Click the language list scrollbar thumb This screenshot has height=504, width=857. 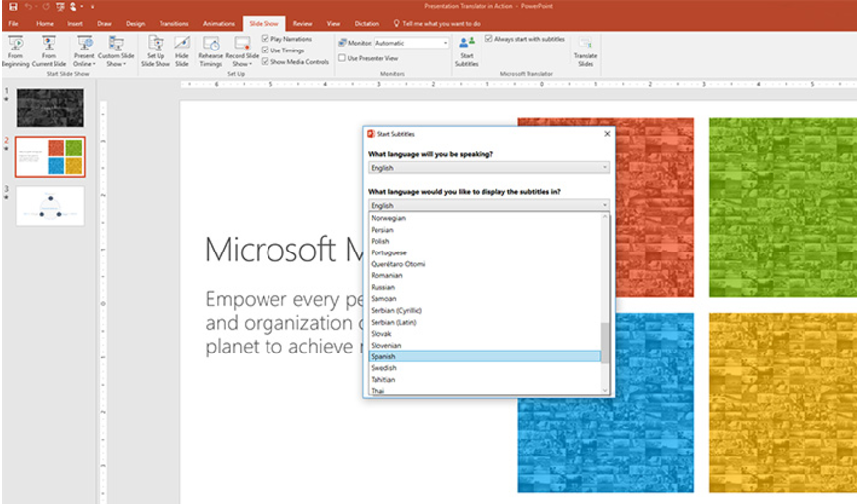pyautogui.click(x=605, y=343)
